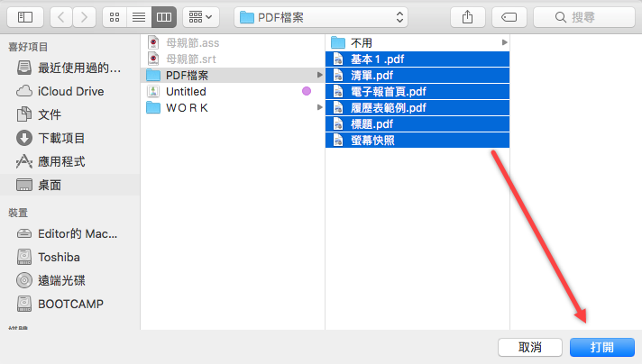Click the file icon of 螢幕快照
Image resolution: width=642 pixels, height=364 pixels.
tap(338, 141)
